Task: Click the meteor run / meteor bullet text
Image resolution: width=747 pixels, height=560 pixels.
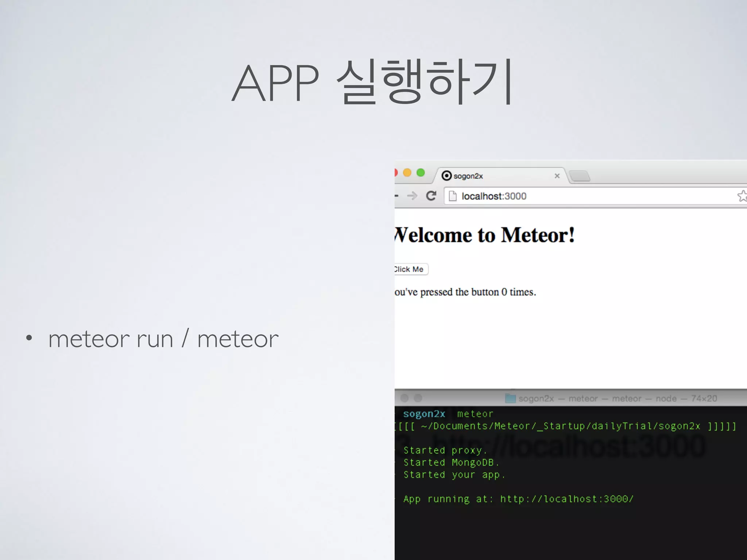Action: [x=163, y=339]
